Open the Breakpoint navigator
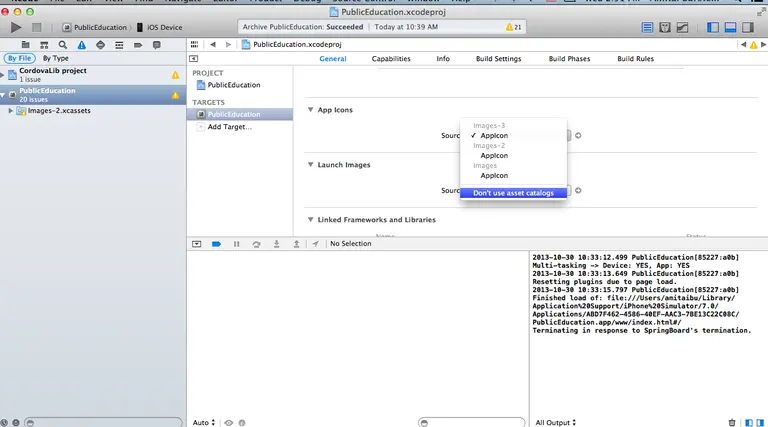The image size is (768, 427). point(138,45)
